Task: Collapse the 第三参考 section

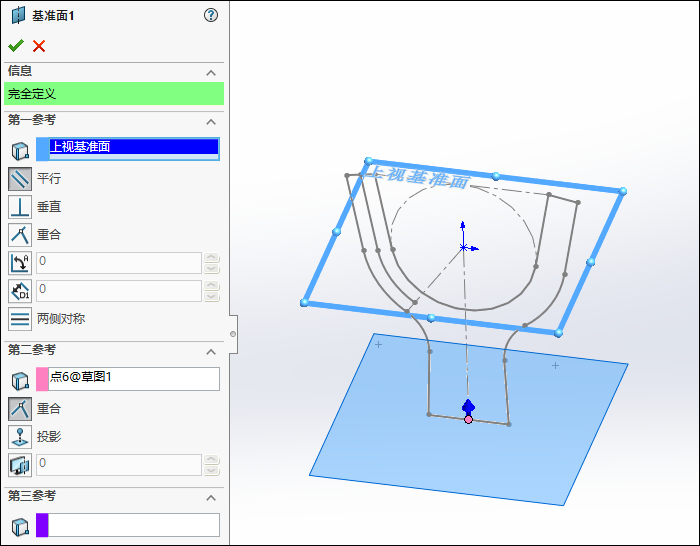Action: [211, 497]
